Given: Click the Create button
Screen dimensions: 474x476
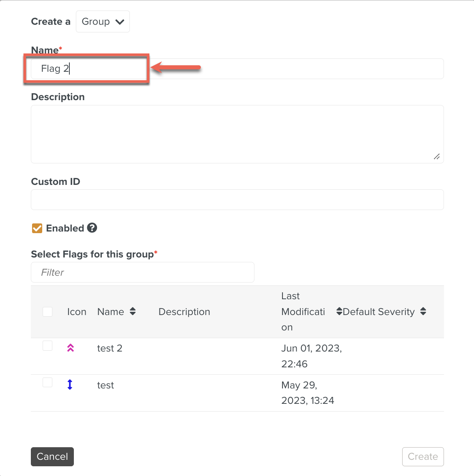Looking at the screenshot, I should [422, 457].
